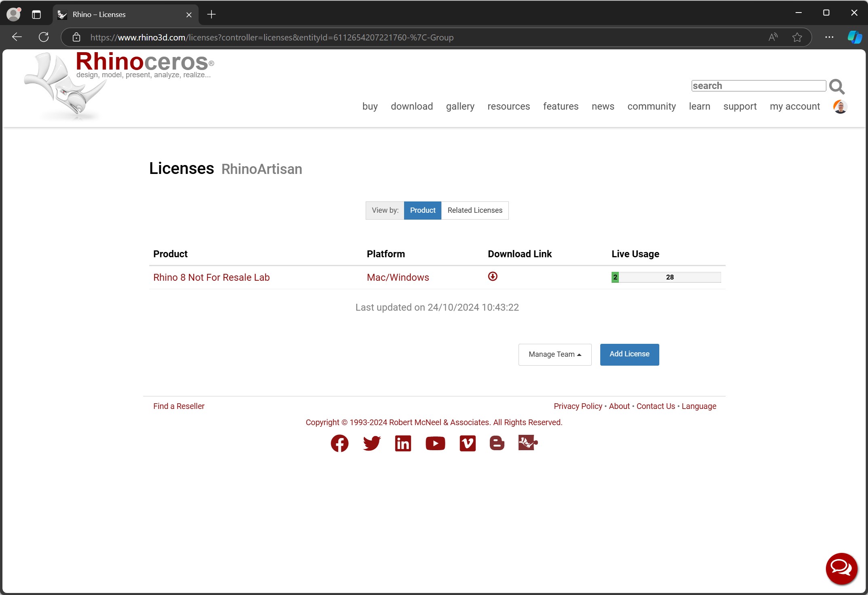This screenshot has width=868, height=595.
Task: Close the Rhino – Licenses tab
Action: click(x=189, y=15)
